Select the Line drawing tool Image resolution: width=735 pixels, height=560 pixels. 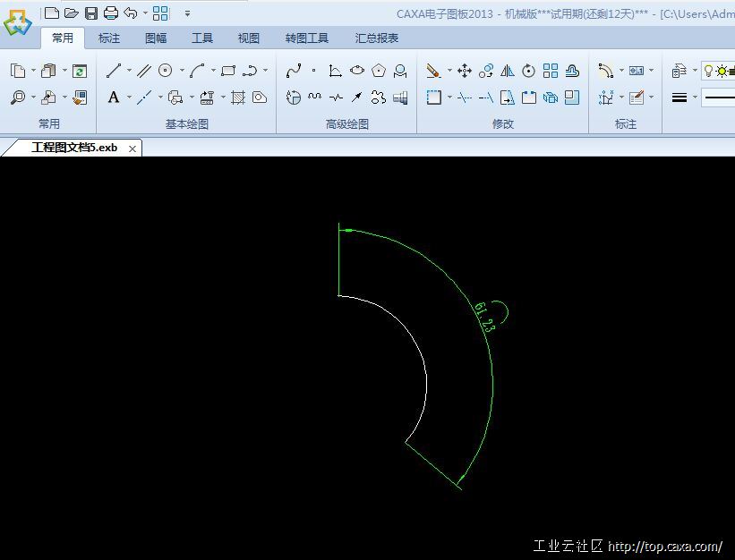[x=114, y=71]
